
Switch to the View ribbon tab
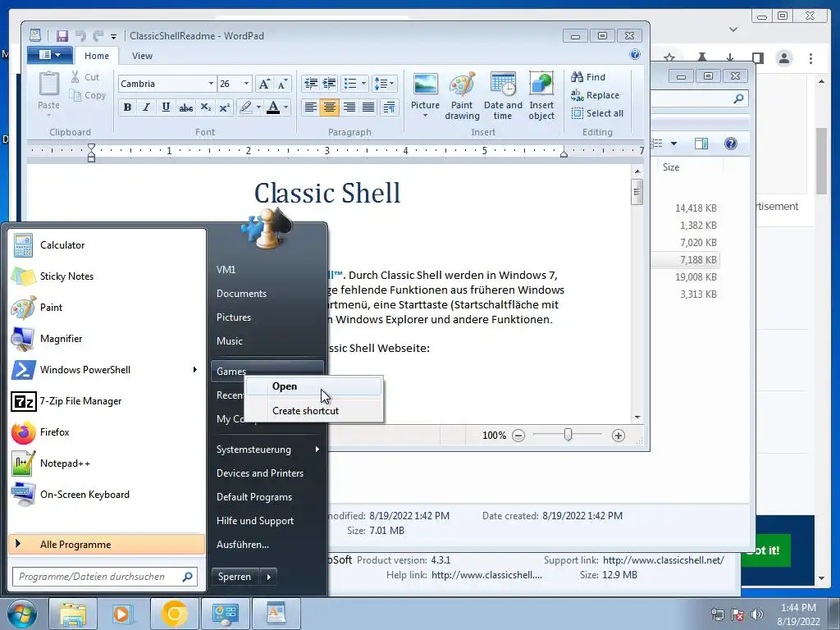[142, 56]
